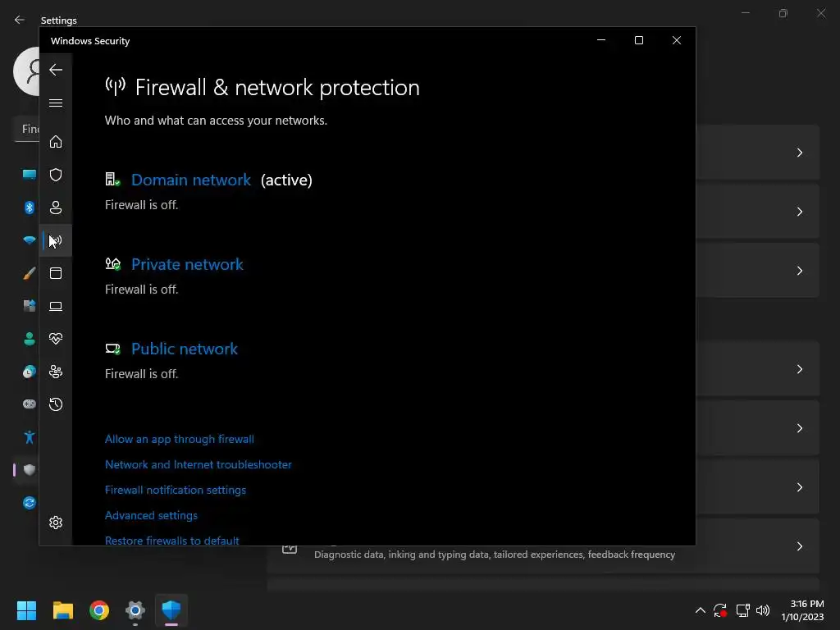
Task: Expand the hamburger navigation menu
Action: coord(56,103)
